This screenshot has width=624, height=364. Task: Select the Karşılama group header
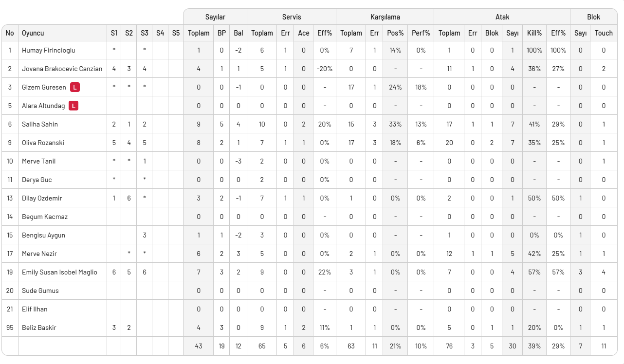385,17
